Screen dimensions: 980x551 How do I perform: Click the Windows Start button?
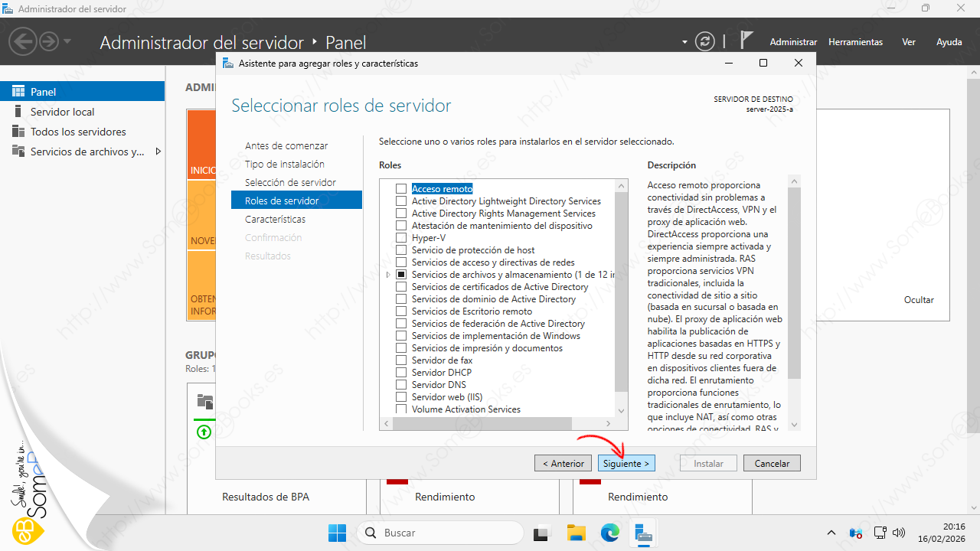[337, 533]
